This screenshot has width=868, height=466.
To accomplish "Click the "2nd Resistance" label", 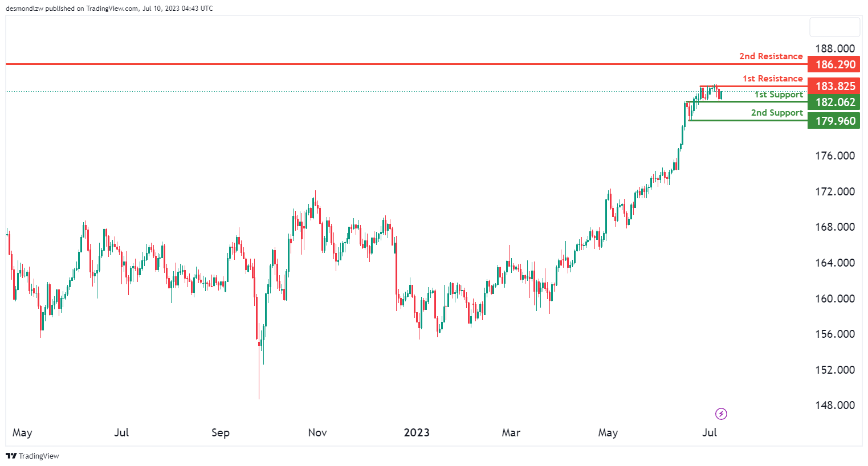I will 771,56.
